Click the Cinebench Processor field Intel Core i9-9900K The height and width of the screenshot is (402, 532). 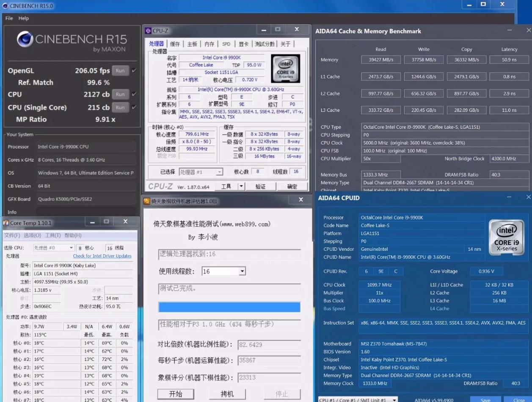pos(86,147)
